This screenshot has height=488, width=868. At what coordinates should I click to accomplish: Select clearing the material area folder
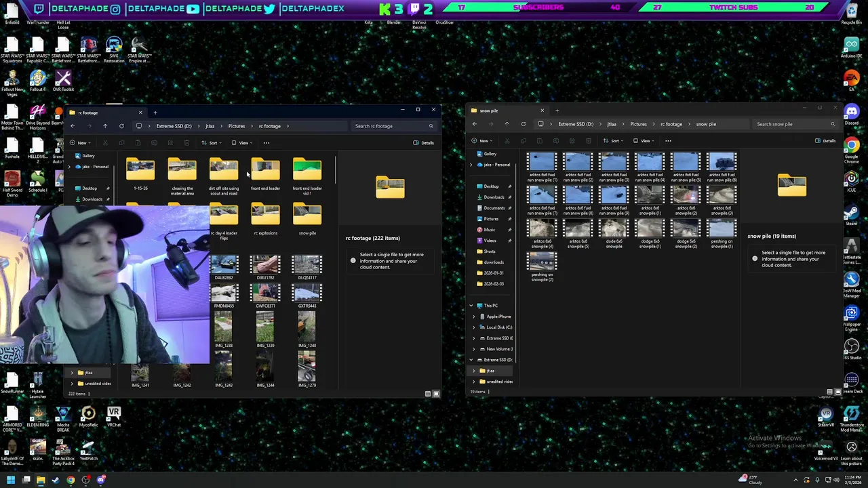coord(182,176)
